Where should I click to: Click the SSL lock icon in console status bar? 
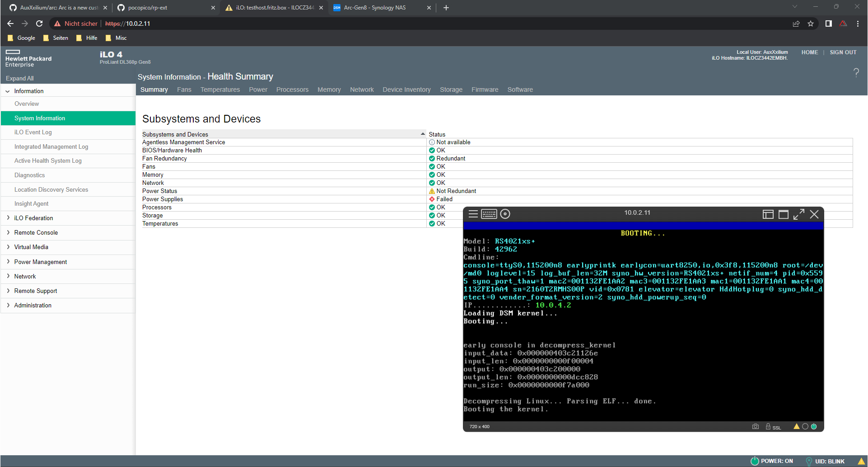tap(768, 426)
